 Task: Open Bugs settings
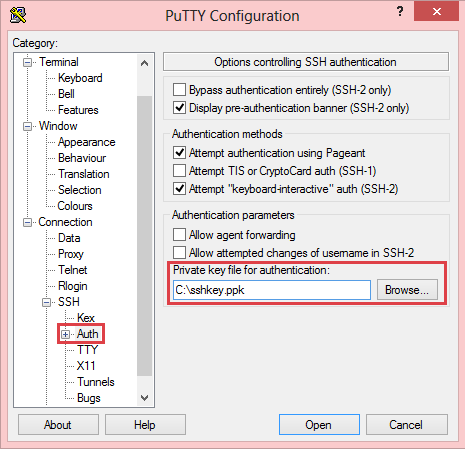click(88, 398)
